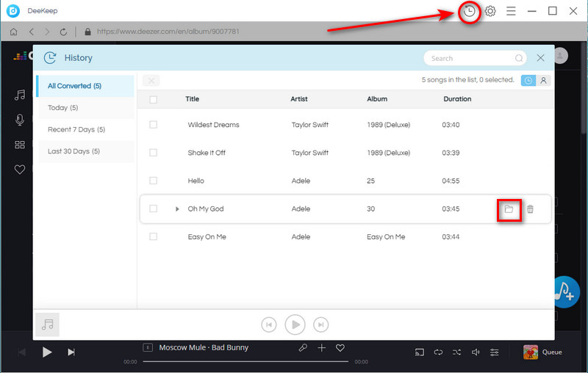Viewport: 588px width, 373px height.
Task: Close the History panel
Action: click(540, 58)
